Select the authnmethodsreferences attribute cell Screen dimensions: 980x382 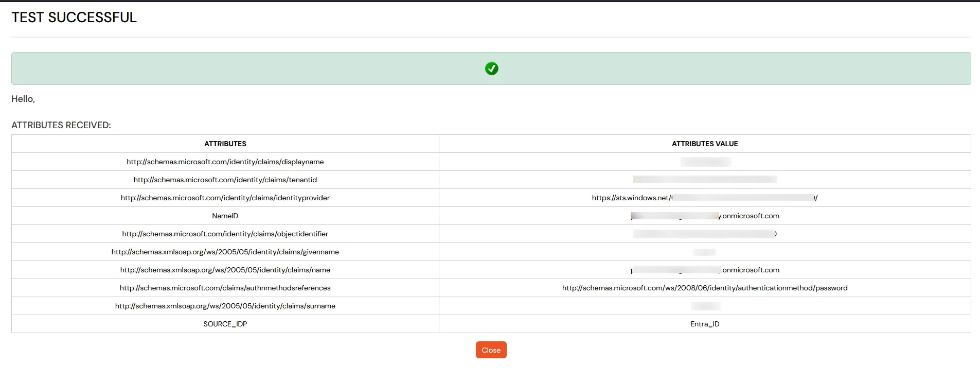(225, 288)
